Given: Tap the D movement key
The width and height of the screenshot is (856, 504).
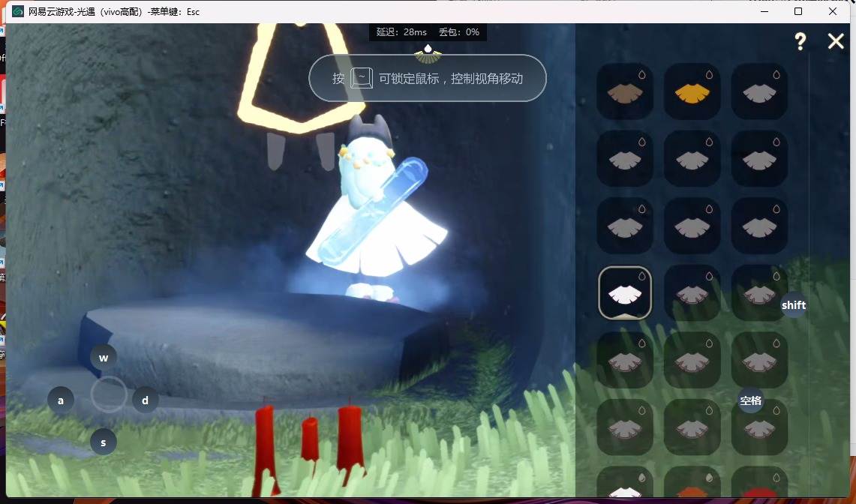Looking at the screenshot, I should (x=146, y=400).
